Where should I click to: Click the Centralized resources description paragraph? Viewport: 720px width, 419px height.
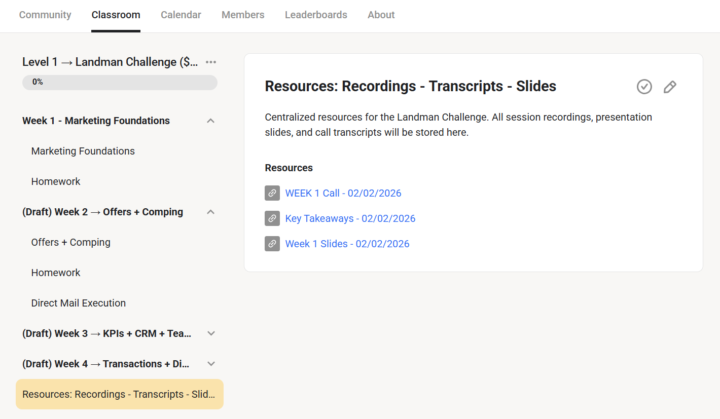click(x=458, y=125)
